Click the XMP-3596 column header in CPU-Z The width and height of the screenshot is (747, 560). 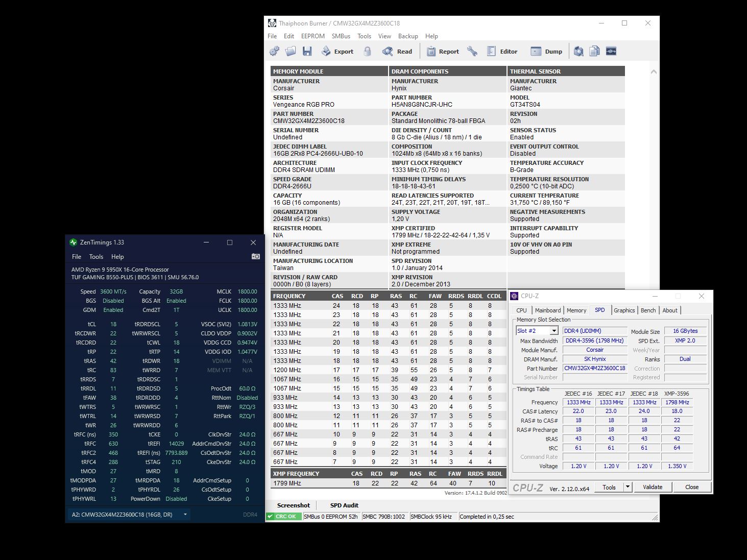pyautogui.click(x=677, y=394)
